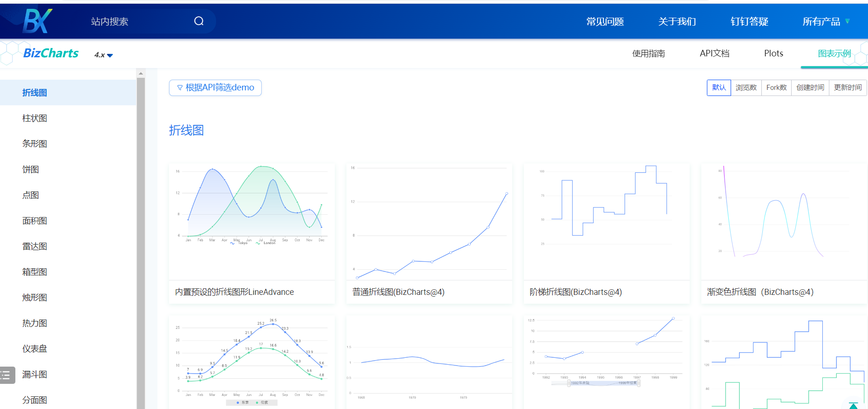Select 默认 sort option
This screenshot has width=868, height=409.
coord(719,88)
